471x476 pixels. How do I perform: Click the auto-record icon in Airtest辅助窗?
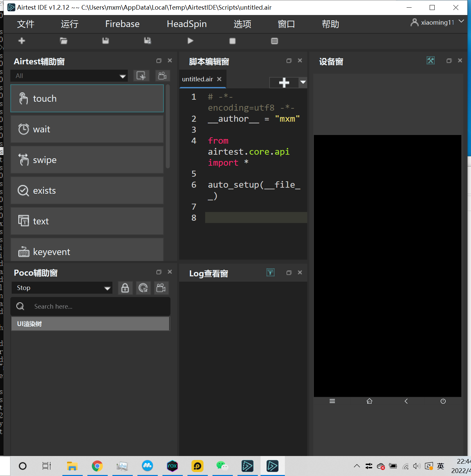[141, 76]
